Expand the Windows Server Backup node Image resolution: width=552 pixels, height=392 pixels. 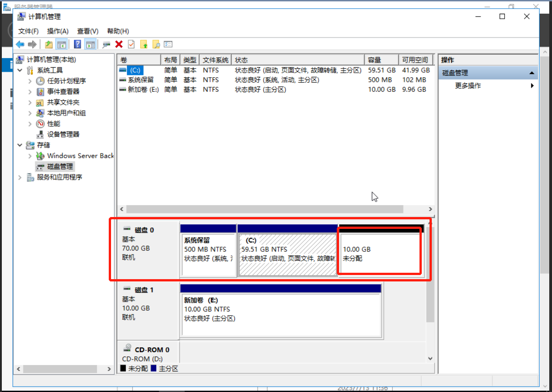(x=30, y=156)
